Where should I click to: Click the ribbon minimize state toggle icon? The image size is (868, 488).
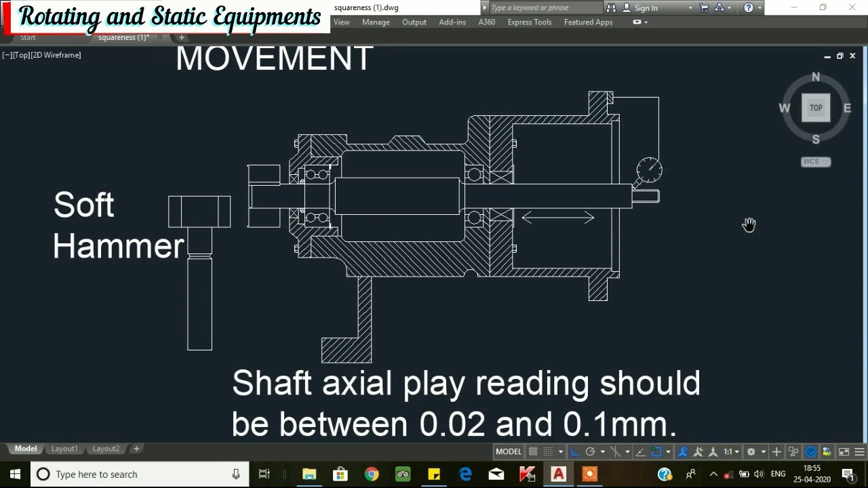637,22
